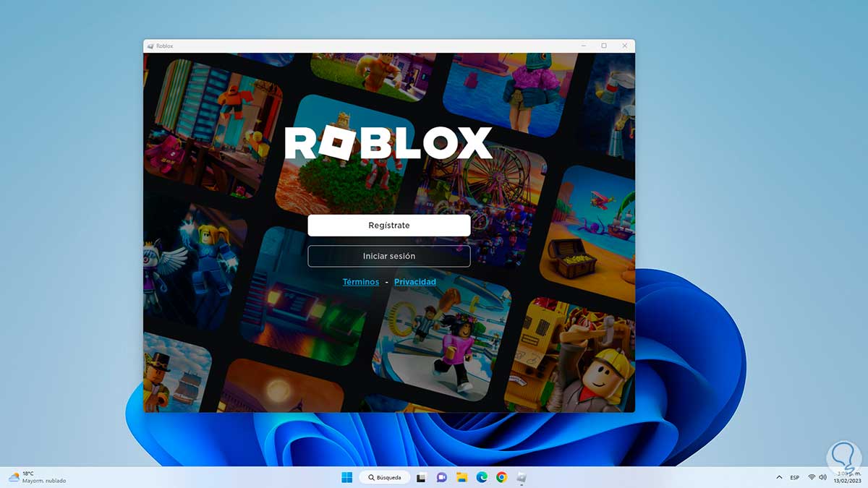Open the Wi-Fi network icon

coord(812,477)
